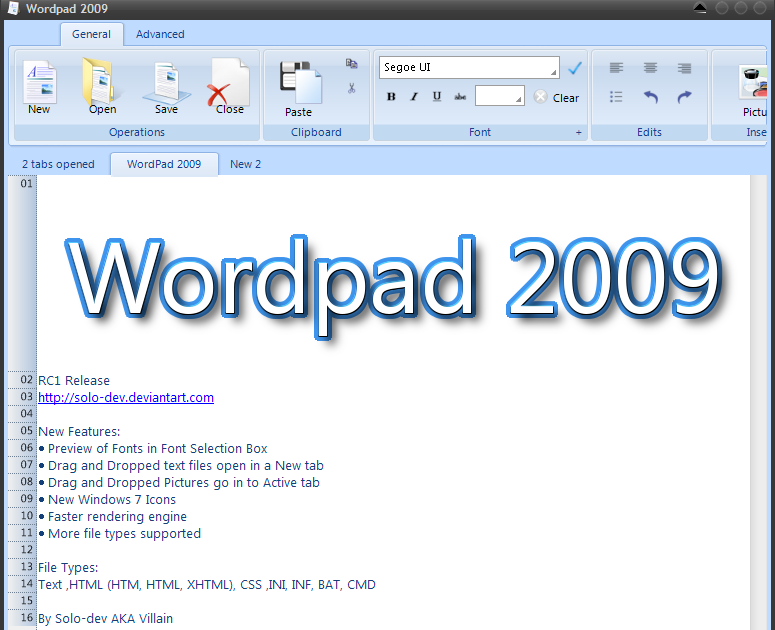The width and height of the screenshot is (775, 630).
Task: Toggle Italic formatting
Action: (414, 97)
